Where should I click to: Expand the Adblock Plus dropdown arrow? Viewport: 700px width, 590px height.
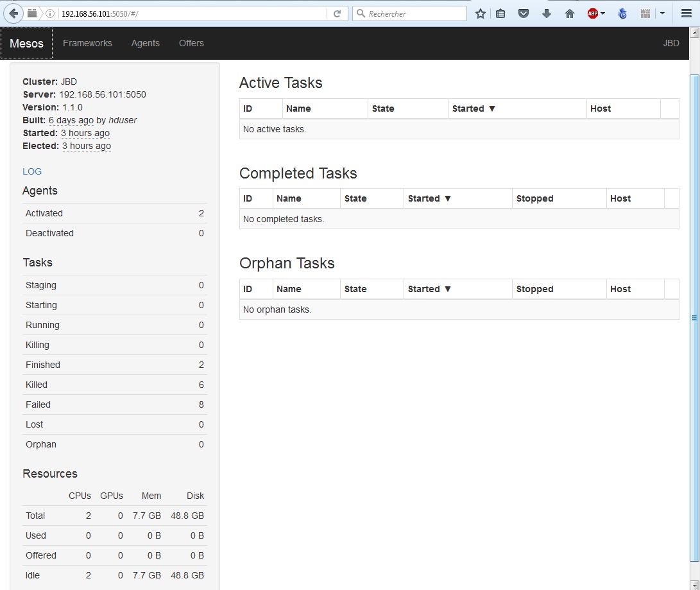pos(603,13)
